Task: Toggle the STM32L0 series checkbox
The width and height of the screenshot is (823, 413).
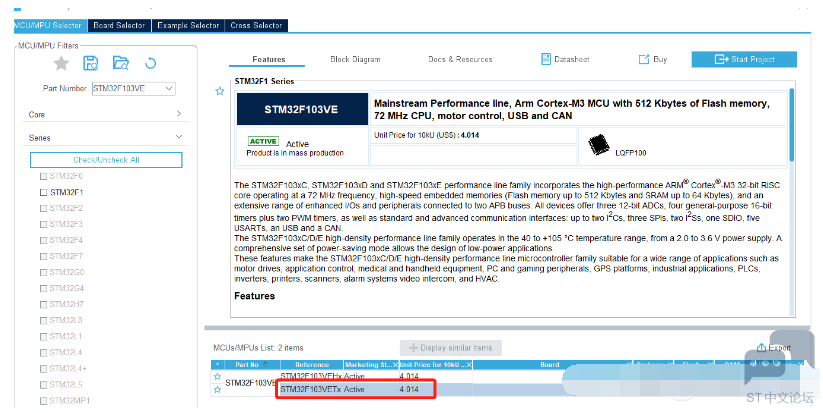Action: tap(44, 321)
